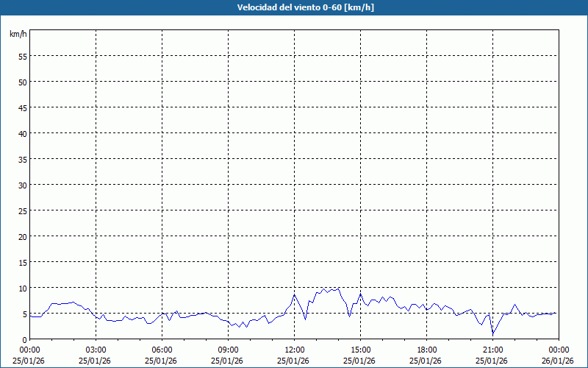Select the 21:00 time label
The height and width of the screenshot is (368, 588).
tap(492, 350)
